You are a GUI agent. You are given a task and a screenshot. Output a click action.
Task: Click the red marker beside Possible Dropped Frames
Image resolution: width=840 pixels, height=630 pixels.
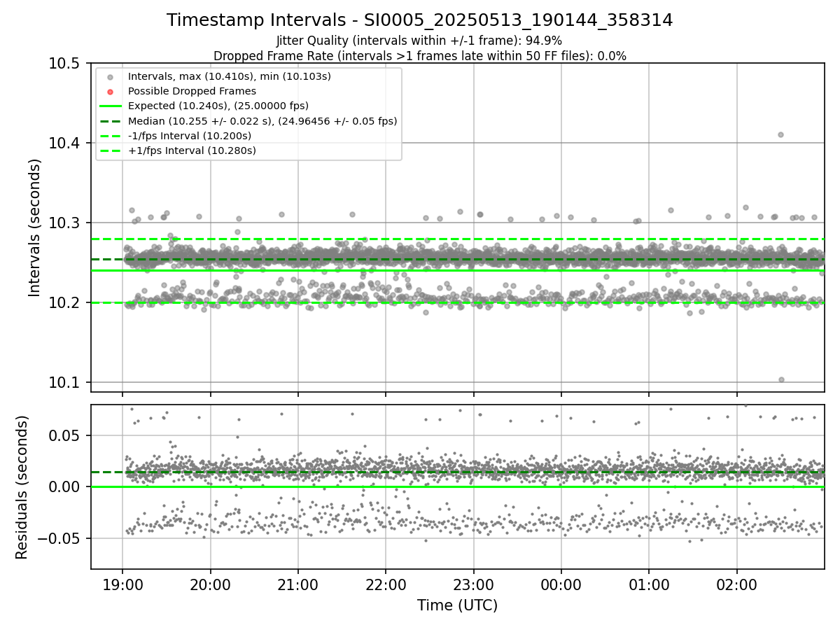coord(110,92)
